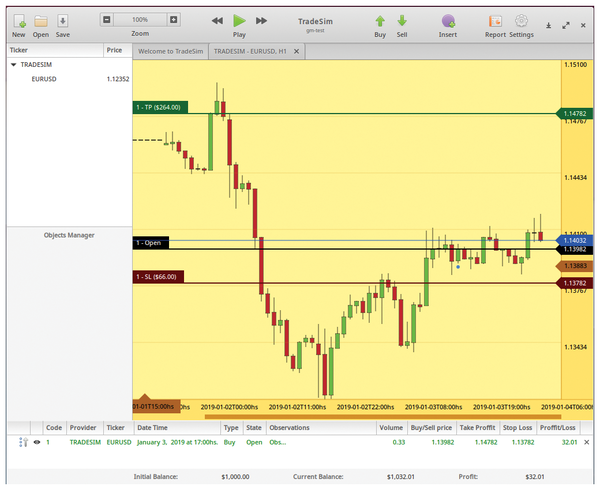Click the Proffit/Loss column header
Viewport: 600px width, 490px height.
pos(558,428)
